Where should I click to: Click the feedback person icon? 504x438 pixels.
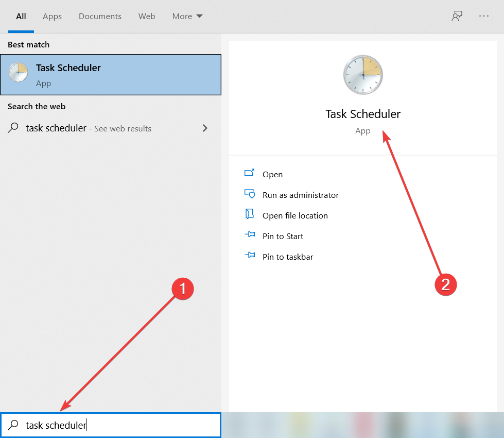pos(457,16)
